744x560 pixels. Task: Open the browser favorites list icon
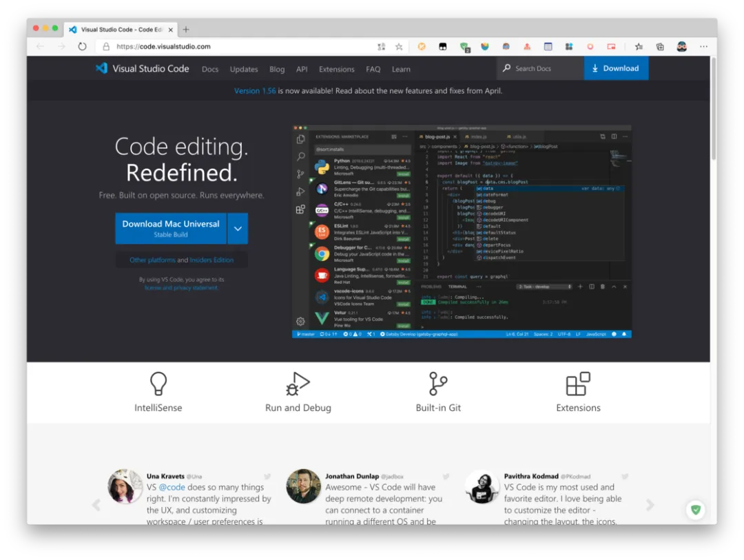point(639,47)
